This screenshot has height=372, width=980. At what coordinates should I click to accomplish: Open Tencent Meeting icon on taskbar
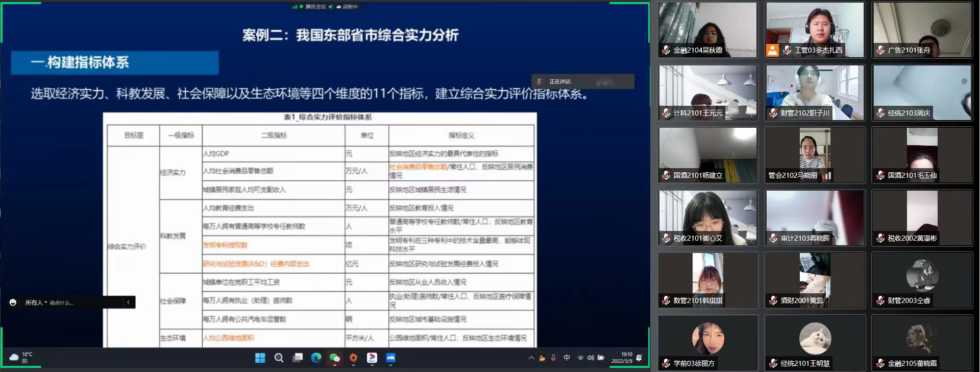coord(390,358)
